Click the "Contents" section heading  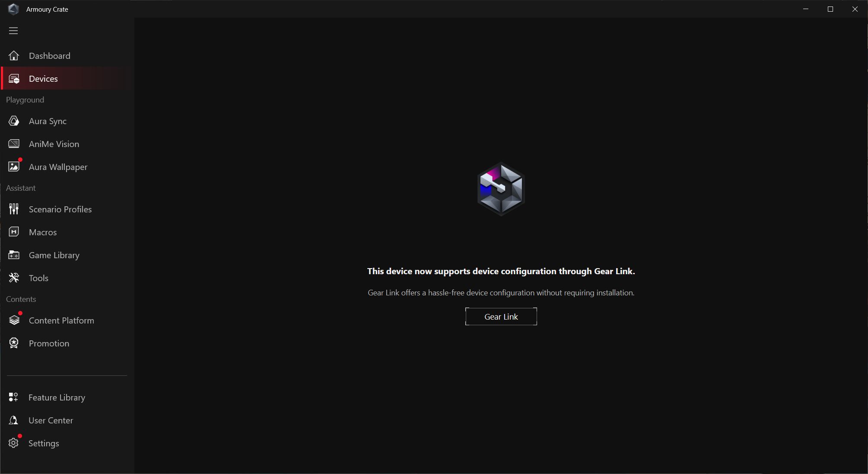pyautogui.click(x=21, y=299)
